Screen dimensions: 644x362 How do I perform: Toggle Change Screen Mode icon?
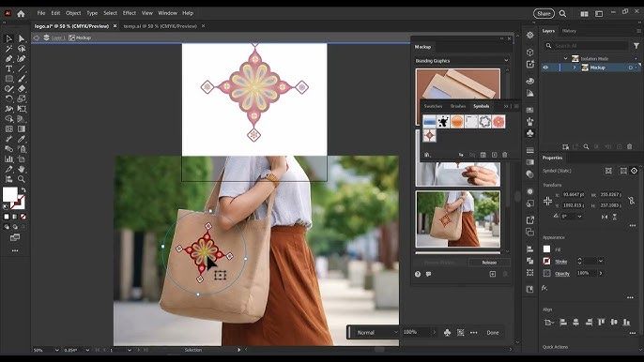(x=15, y=237)
